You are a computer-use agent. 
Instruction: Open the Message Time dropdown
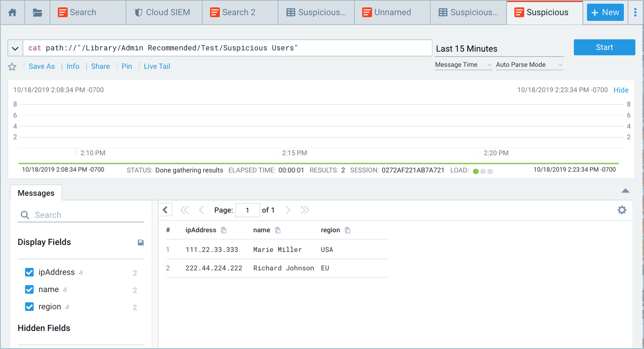coord(463,65)
